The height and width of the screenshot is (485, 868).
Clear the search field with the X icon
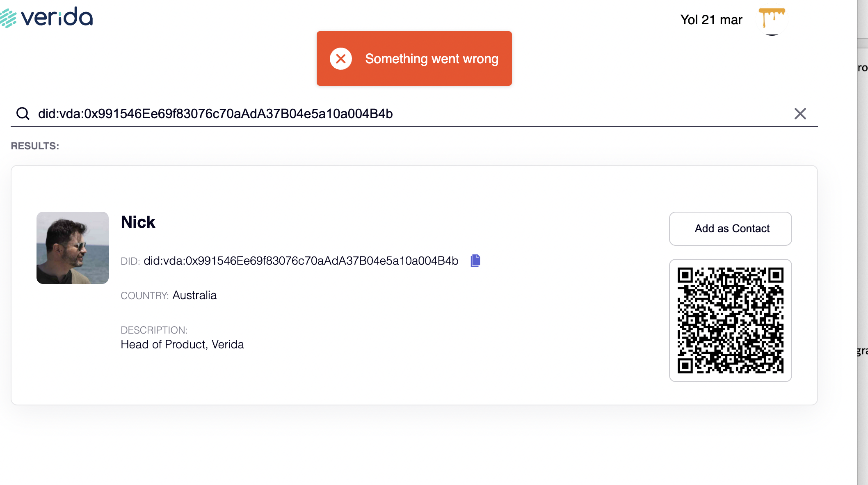(800, 114)
